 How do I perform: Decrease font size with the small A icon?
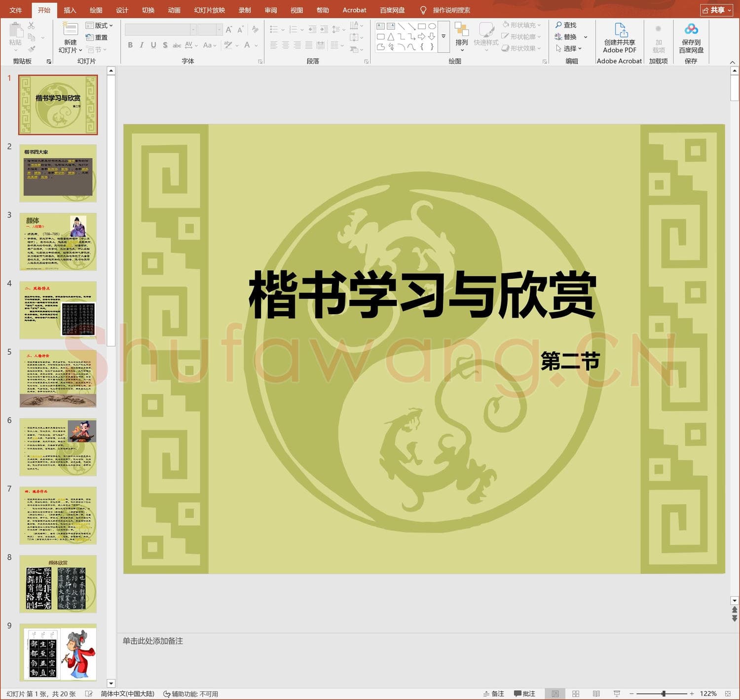(x=240, y=30)
